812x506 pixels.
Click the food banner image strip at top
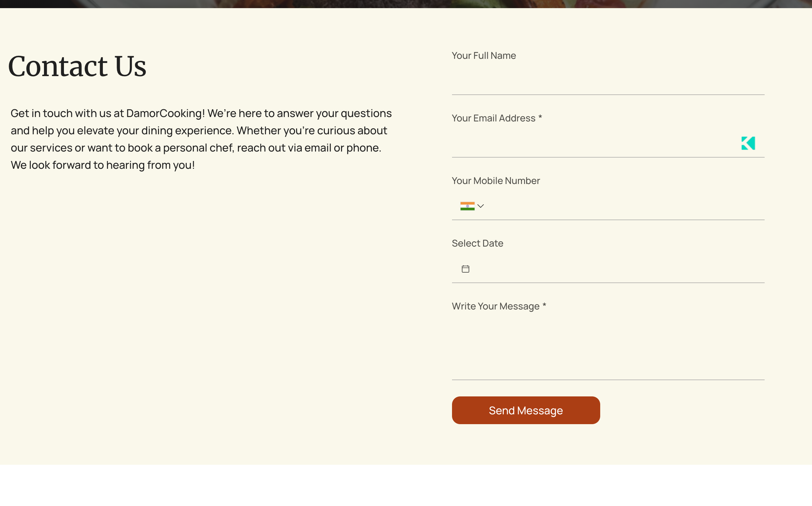406,4
